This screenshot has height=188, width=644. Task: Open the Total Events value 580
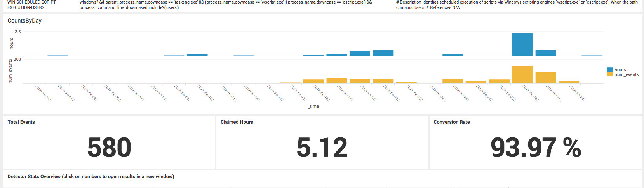(109, 148)
